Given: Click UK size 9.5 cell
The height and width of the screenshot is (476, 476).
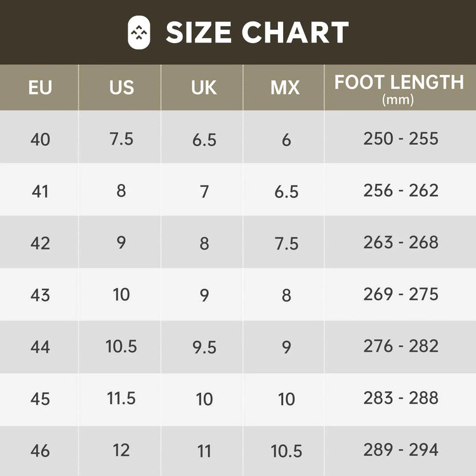Looking at the screenshot, I should click(204, 347).
